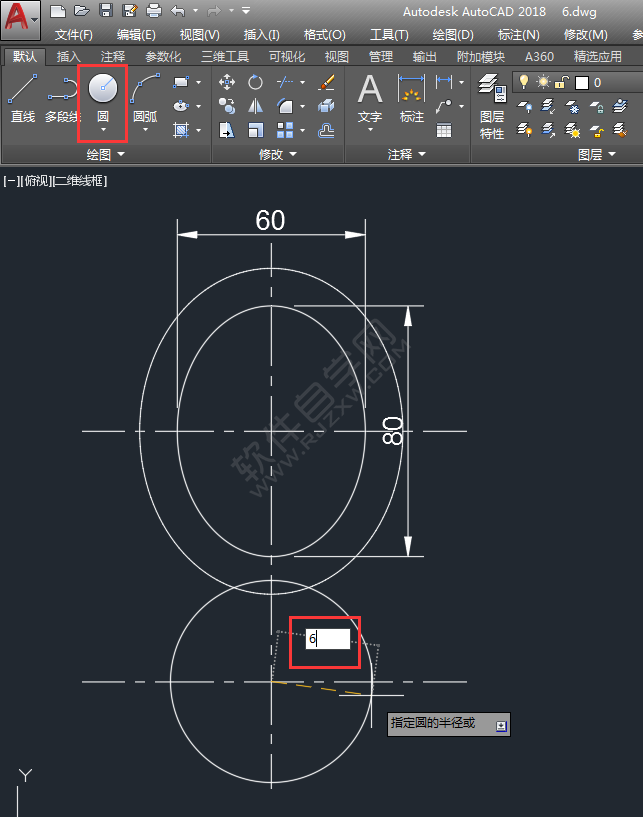
Task: Select the Hatch tool
Action: pyautogui.click(x=181, y=130)
